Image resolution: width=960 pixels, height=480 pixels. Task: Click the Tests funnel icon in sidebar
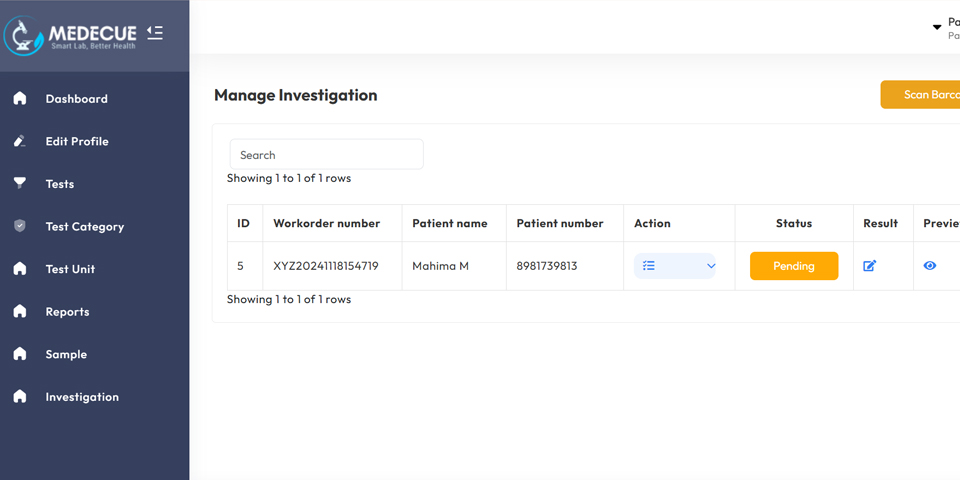pos(20,184)
